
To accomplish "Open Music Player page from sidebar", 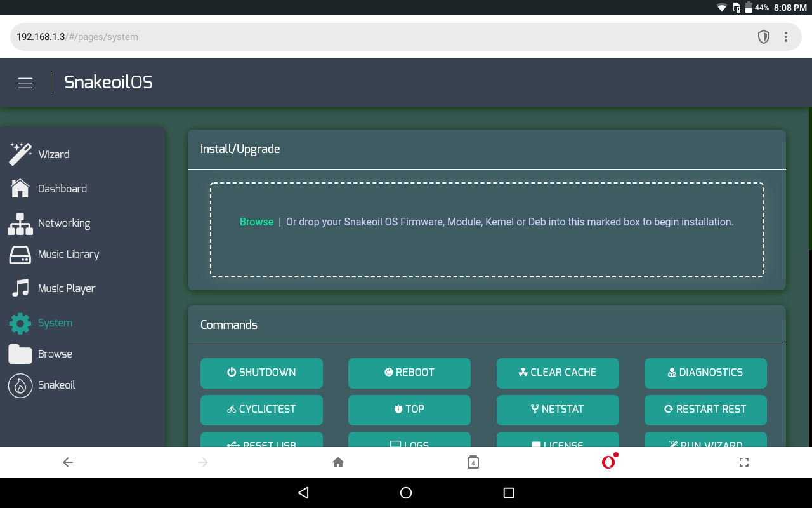I will 67,288.
